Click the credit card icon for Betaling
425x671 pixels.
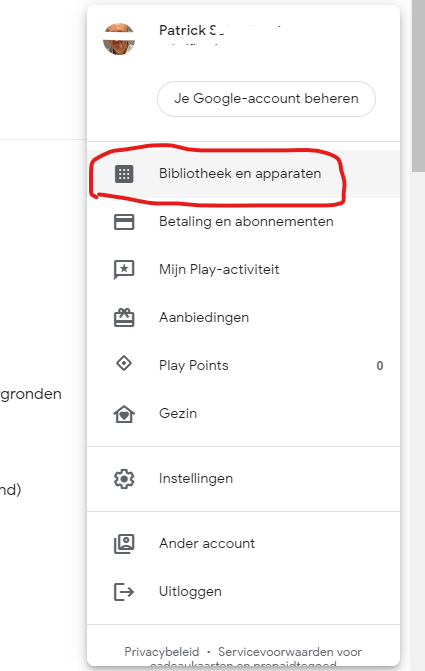(x=124, y=222)
